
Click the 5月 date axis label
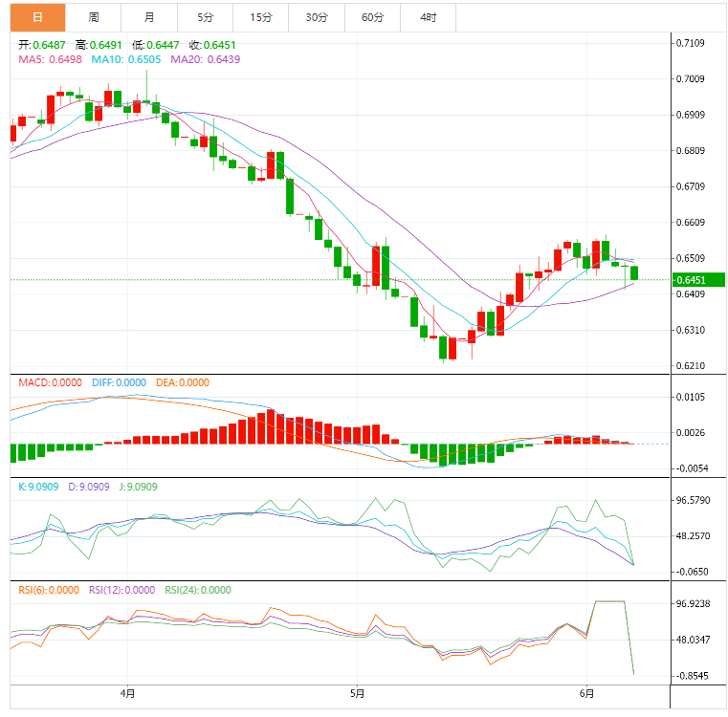[357, 693]
